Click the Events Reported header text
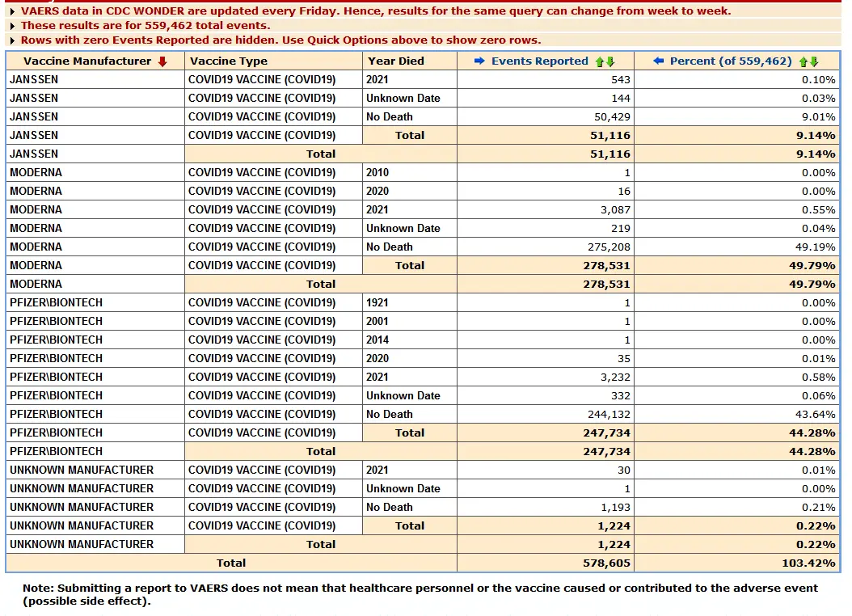 (x=539, y=61)
